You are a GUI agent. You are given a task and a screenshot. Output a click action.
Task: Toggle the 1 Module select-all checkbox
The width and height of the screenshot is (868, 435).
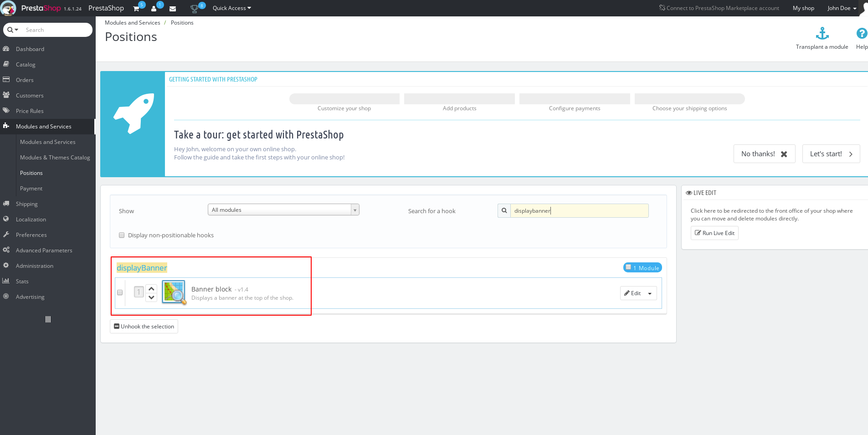pyautogui.click(x=628, y=267)
